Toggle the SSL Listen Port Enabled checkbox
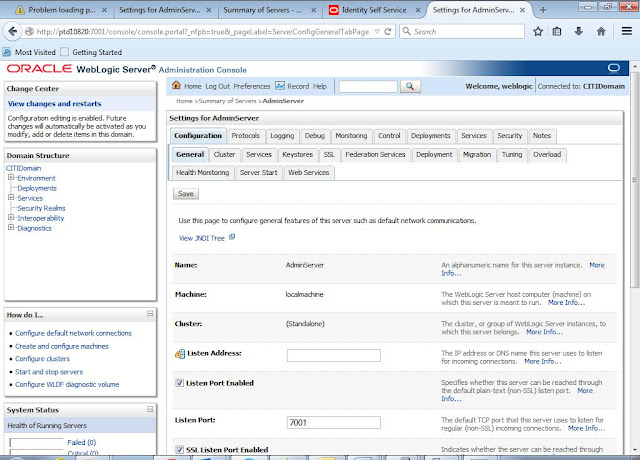The width and height of the screenshot is (640, 460). (179, 449)
